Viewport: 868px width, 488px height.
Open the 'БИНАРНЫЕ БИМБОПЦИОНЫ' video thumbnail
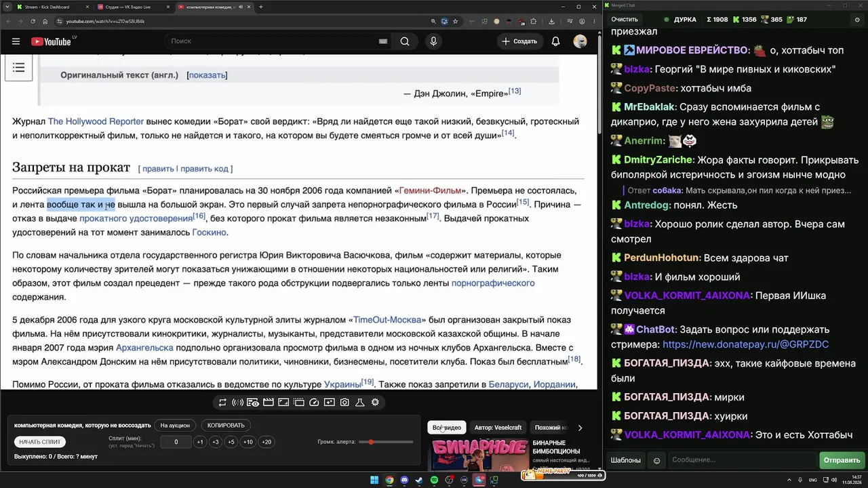pos(479,455)
